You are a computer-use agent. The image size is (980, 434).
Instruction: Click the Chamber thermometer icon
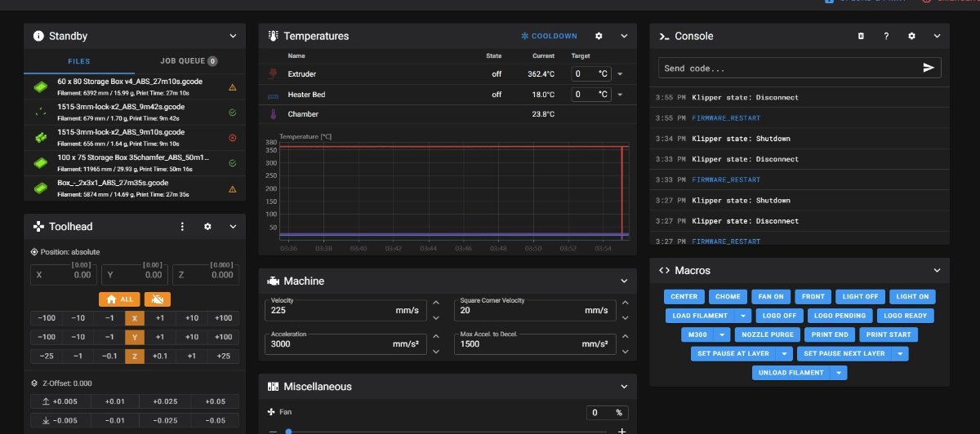(x=273, y=114)
